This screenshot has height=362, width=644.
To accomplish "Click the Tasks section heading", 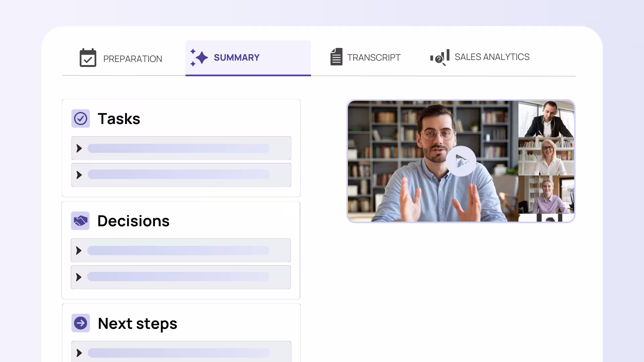I will click(x=119, y=119).
